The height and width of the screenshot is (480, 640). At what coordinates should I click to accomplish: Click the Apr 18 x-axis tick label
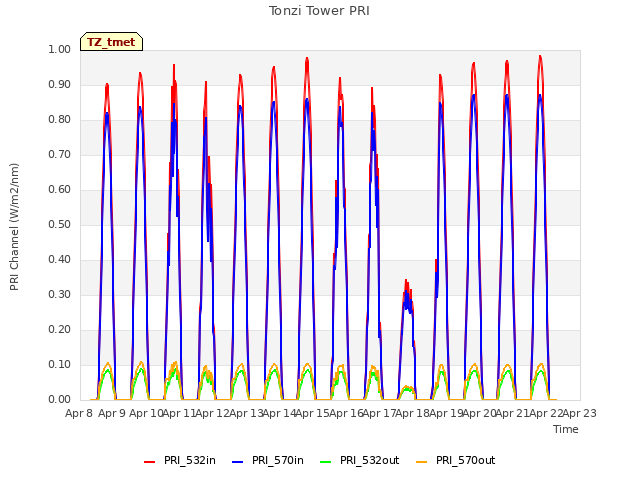coord(412,413)
